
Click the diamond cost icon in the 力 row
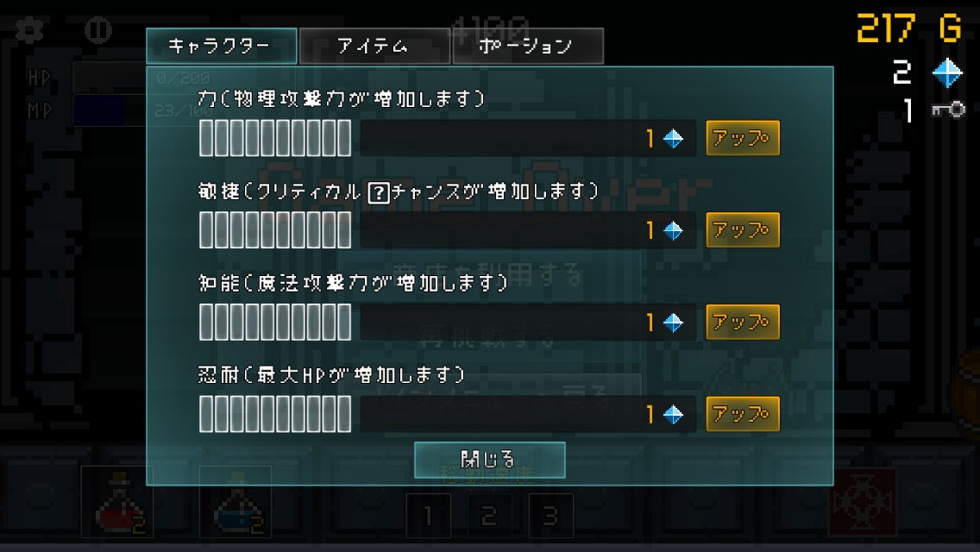(673, 138)
